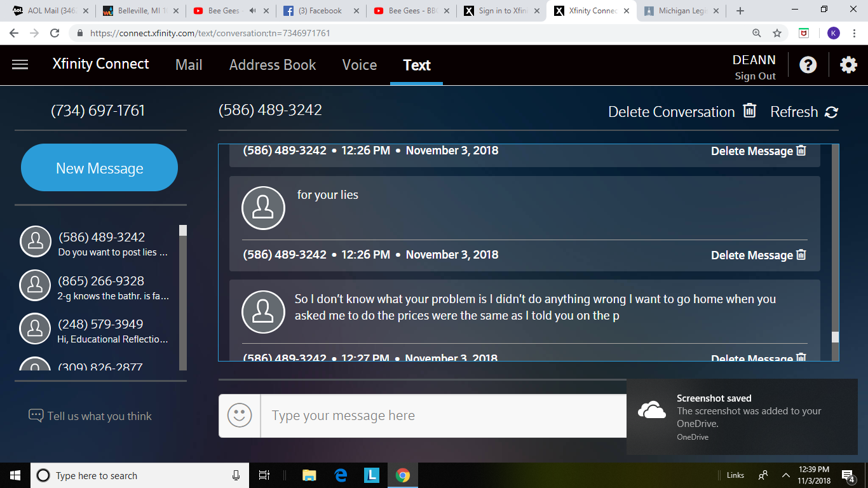The height and width of the screenshot is (488, 868).
Task: Bookmark this page with the star icon
Action: [776, 33]
